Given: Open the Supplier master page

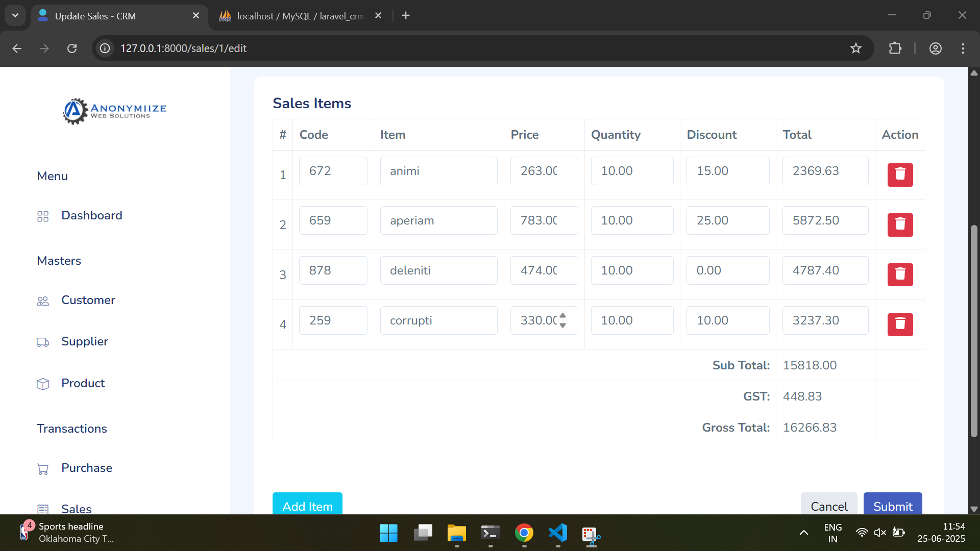Looking at the screenshot, I should 84,341.
